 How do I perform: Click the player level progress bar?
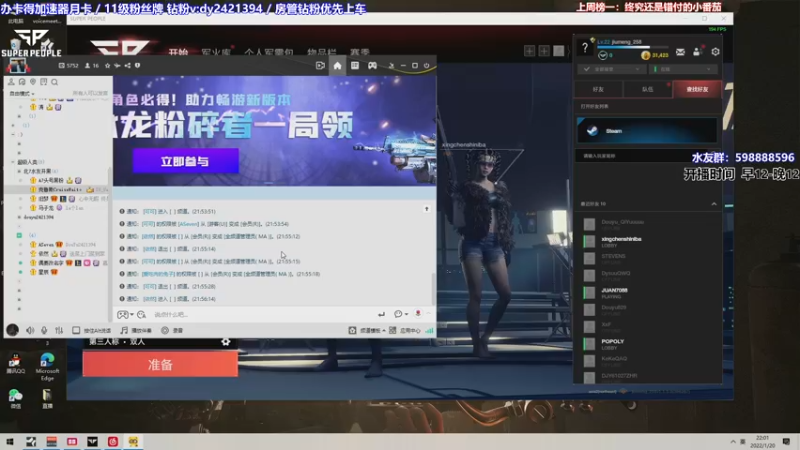[631, 47]
